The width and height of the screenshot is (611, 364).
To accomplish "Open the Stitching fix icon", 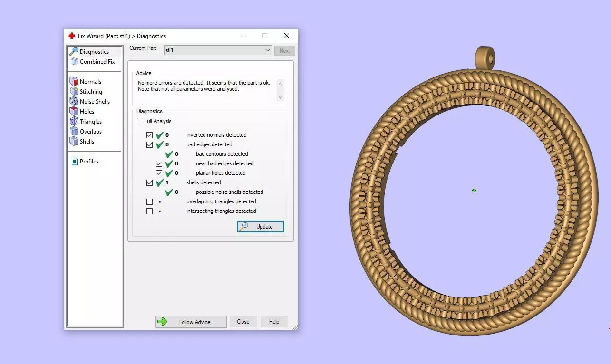I will coord(74,92).
